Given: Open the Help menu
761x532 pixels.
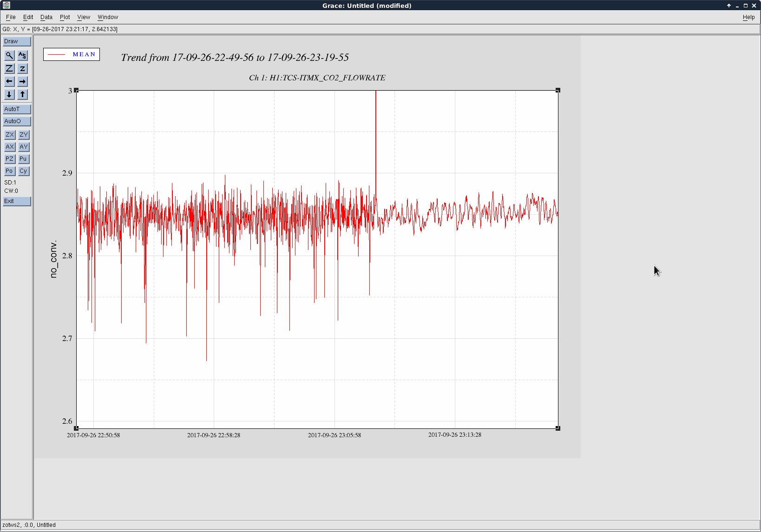Looking at the screenshot, I should click(x=748, y=17).
